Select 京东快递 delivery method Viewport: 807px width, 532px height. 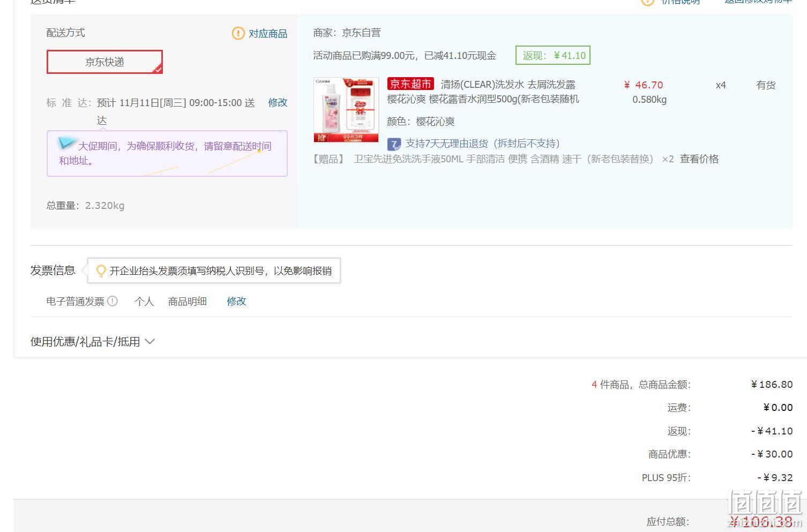click(104, 62)
